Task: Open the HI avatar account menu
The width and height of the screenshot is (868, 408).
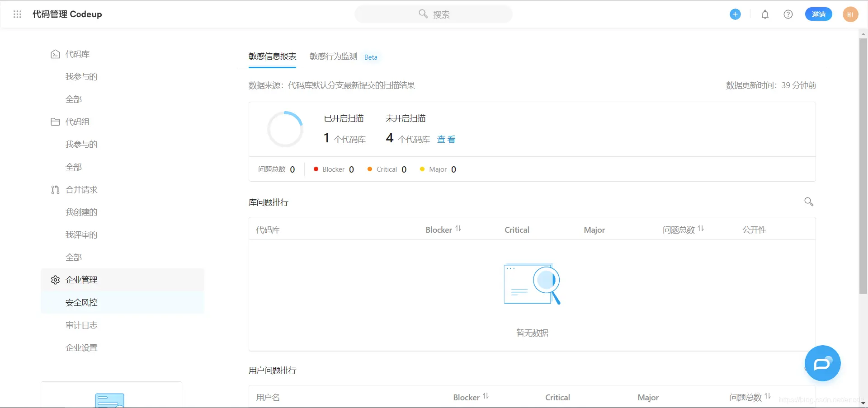Action: point(850,14)
